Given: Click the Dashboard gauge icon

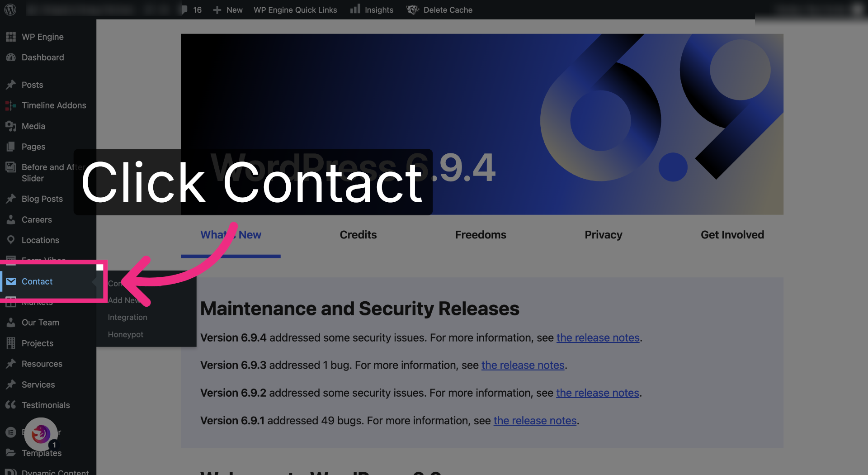Looking at the screenshot, I should (11, 57).
